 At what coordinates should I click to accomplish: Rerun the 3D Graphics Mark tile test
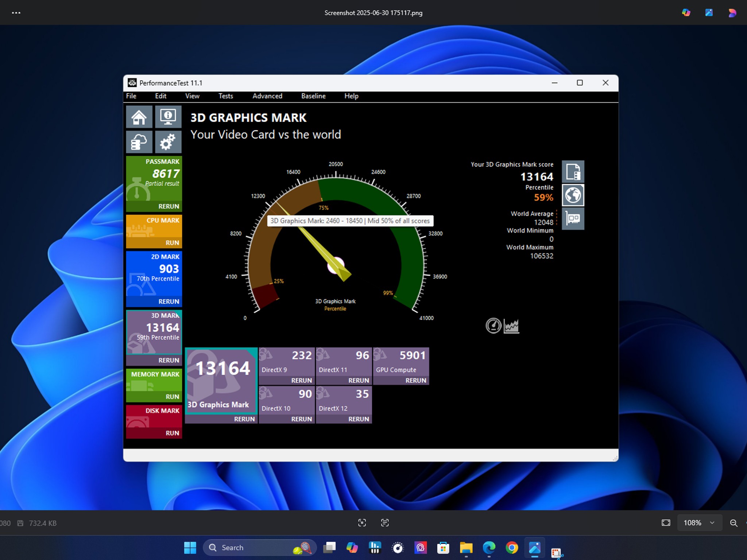[244, 419]
